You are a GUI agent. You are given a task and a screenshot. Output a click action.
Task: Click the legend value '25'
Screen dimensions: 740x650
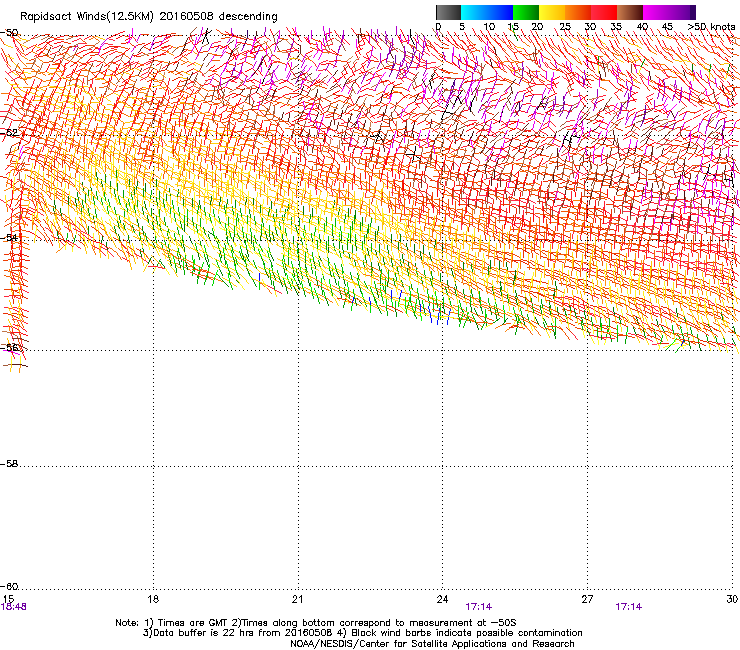[x=565, y=27]
